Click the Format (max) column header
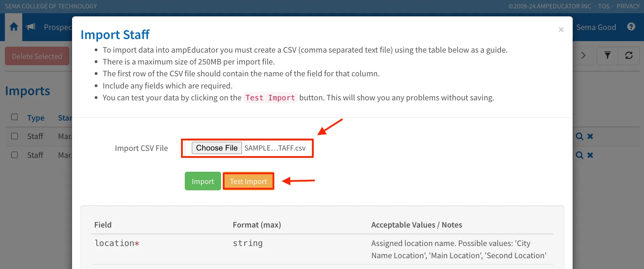Screen dimensions: 644x269 coord(257,225)
